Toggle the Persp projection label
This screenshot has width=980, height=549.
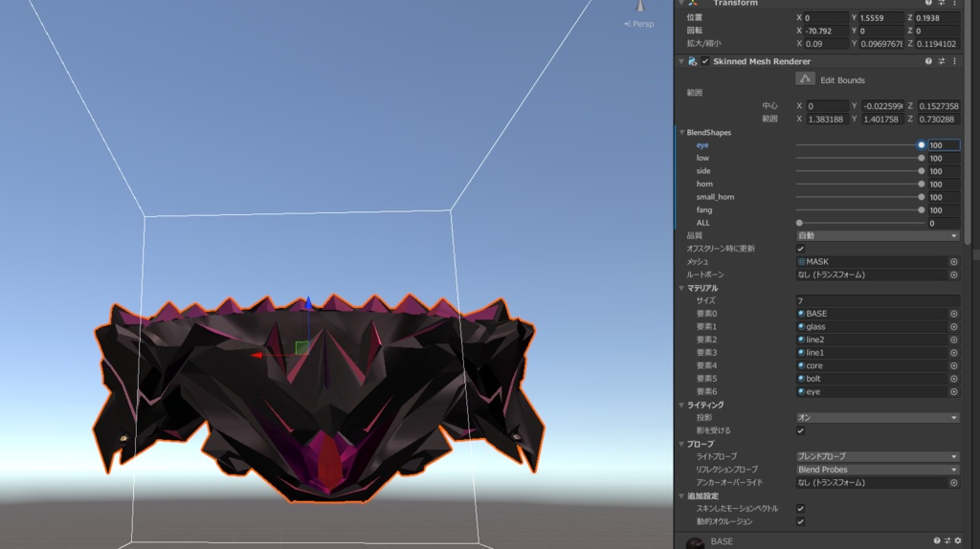tap(639, 24)
